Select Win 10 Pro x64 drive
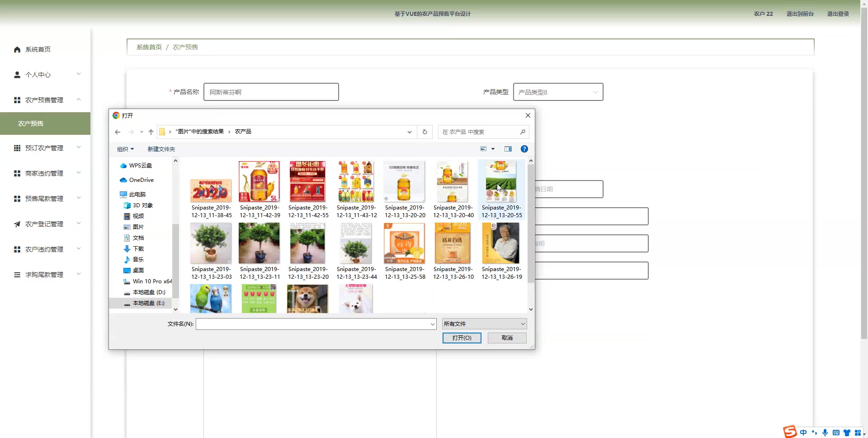Screen dimensions: 868x438 (147, 281)
